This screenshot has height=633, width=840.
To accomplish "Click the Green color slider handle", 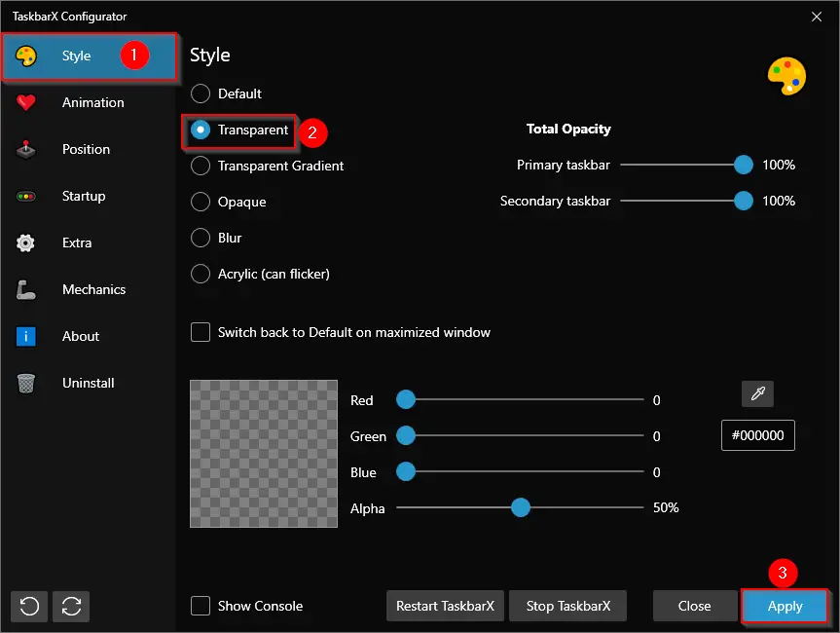I will tap(406, 435).
